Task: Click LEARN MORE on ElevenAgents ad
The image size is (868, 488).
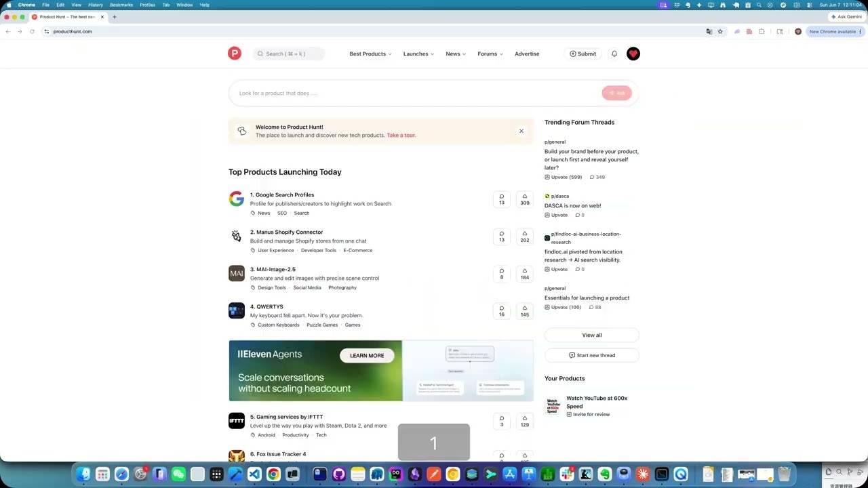Action: click(x=367, y=355)
